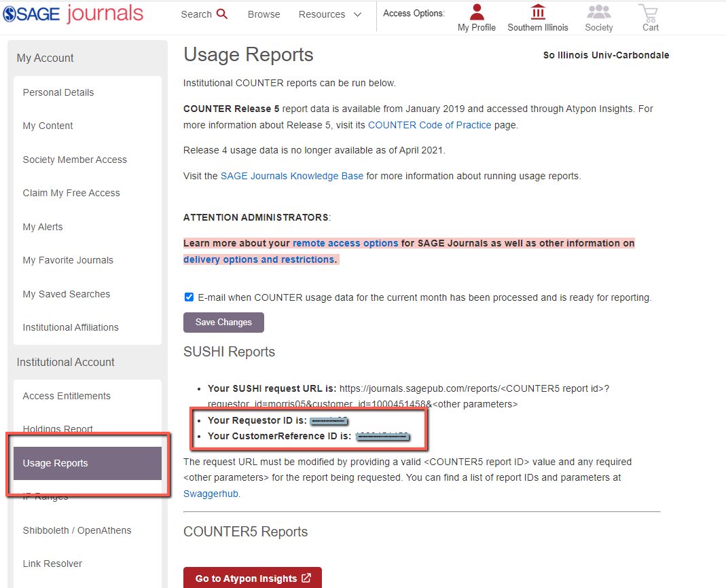This screenshot has height=588, width=726.
Task: Click So Illinois Univ-Carbondale institution name
Action: point(606,55)
